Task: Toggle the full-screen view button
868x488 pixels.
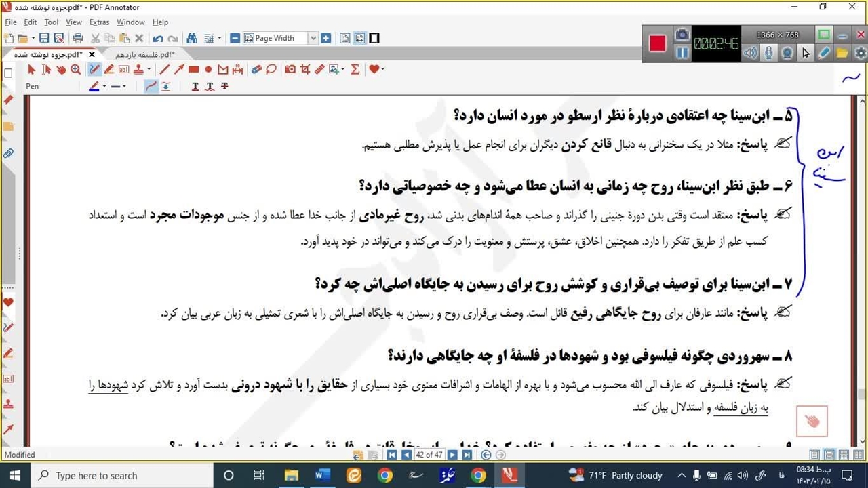Action: tap(374, 39)
